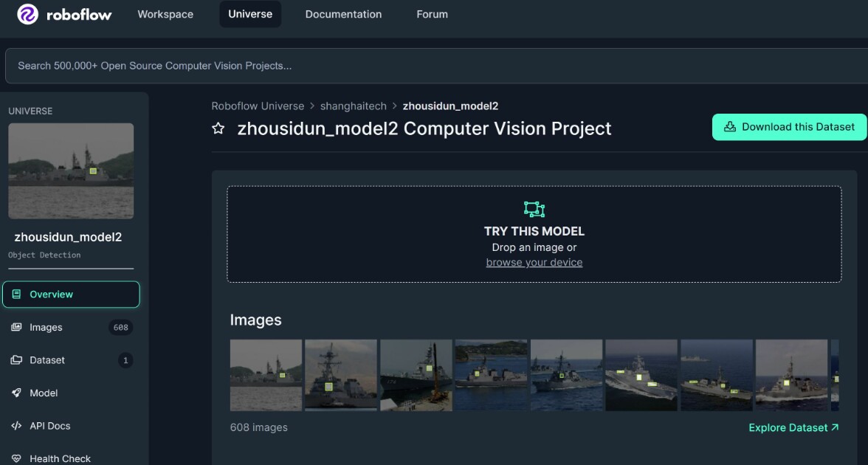Open the Documentation link in header
This screenshot has width=868, height=465.
point(343,15)
